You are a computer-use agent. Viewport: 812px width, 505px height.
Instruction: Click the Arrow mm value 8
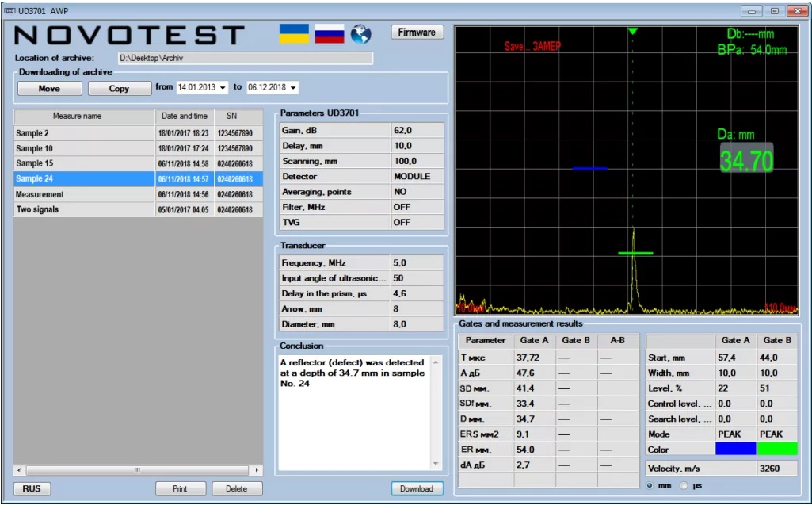coord(417,308)
